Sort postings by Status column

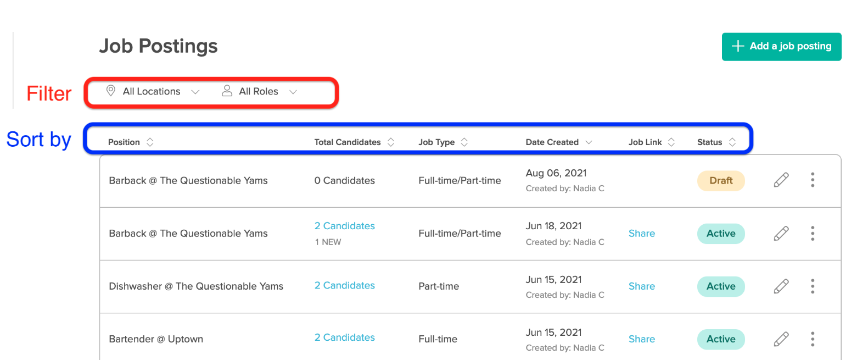coord(716,142)
